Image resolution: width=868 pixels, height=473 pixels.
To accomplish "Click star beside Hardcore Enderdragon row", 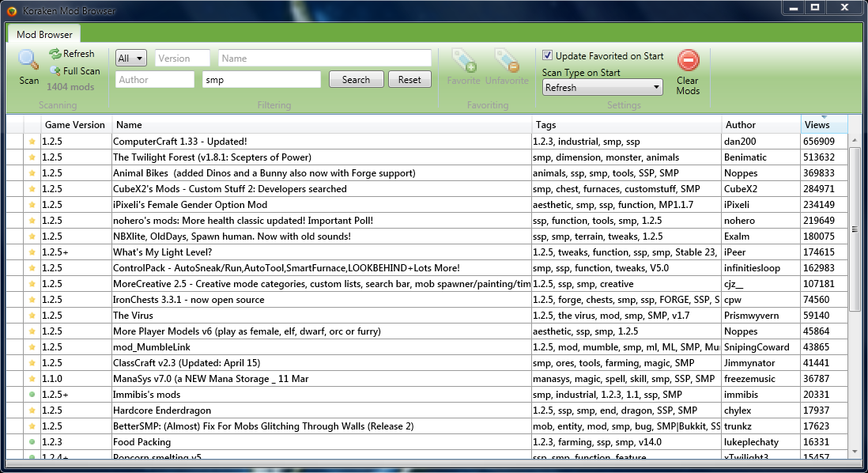I will point(32,411).
